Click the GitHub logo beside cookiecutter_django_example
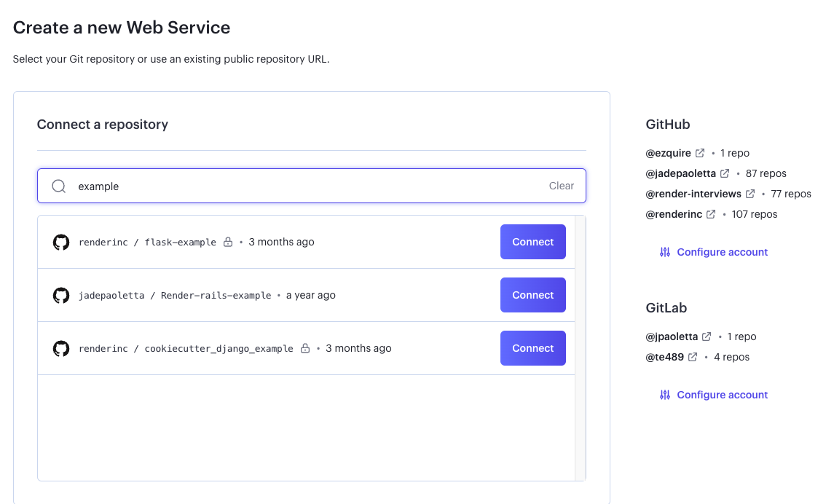 click(x=61, y=348)
